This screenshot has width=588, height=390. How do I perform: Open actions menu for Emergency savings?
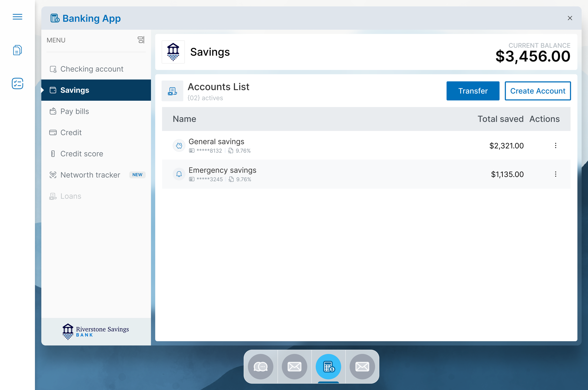point(556,174)
